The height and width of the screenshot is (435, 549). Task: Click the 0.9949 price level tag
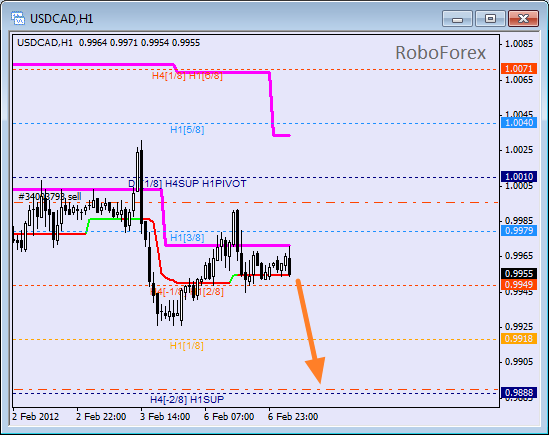519,284
